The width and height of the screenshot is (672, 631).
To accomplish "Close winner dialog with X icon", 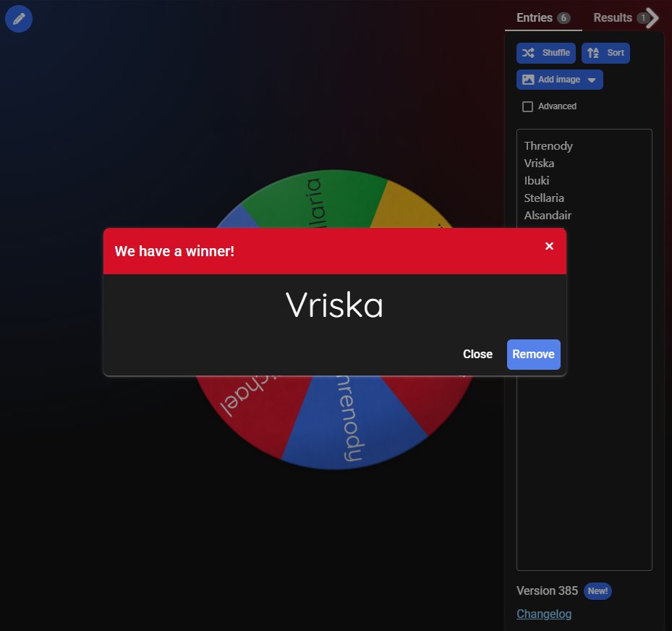I will coord(549,246).
